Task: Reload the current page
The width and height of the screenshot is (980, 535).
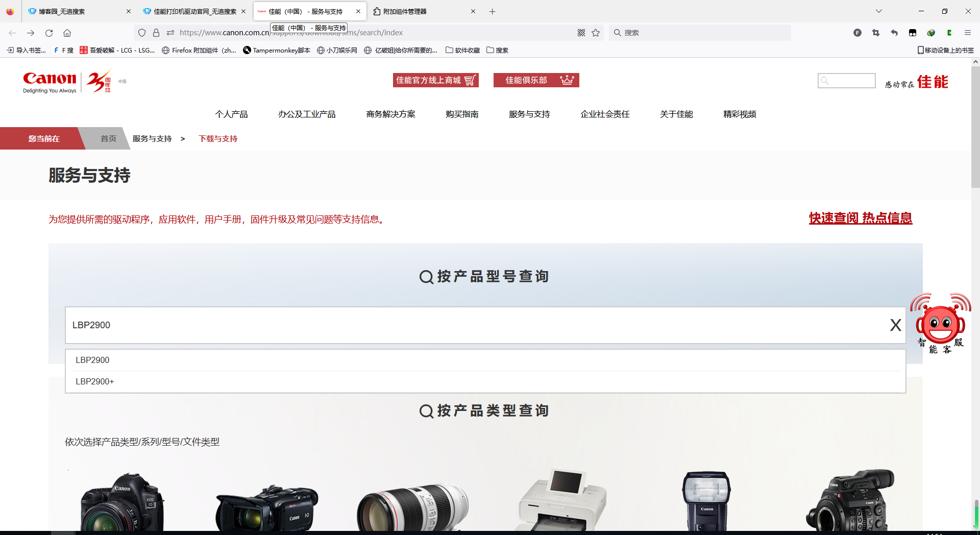Action: click(49, 33)
